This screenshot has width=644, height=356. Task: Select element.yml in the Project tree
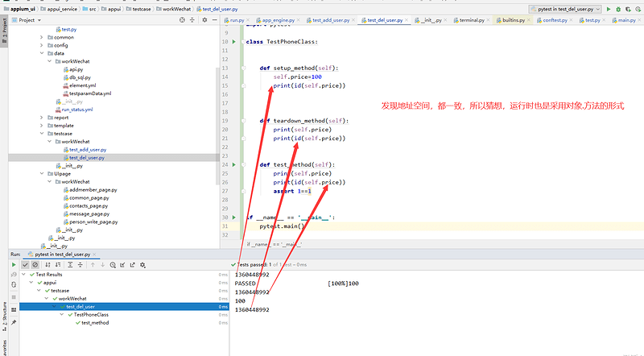pos(82,85)
